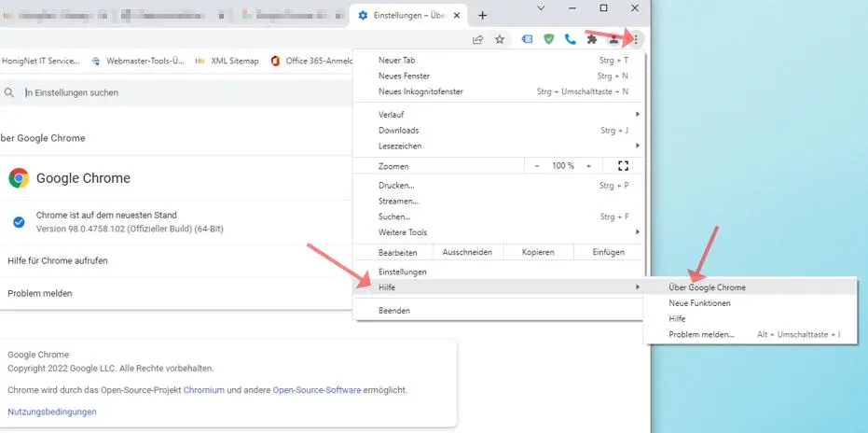The image size is (868, 433).
Task: Open HonigNet IT Service bookmark
Action: [40, 61]
